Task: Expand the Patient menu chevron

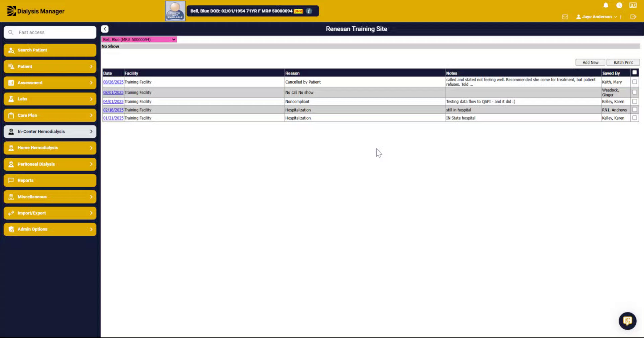Action: point(91,67)
